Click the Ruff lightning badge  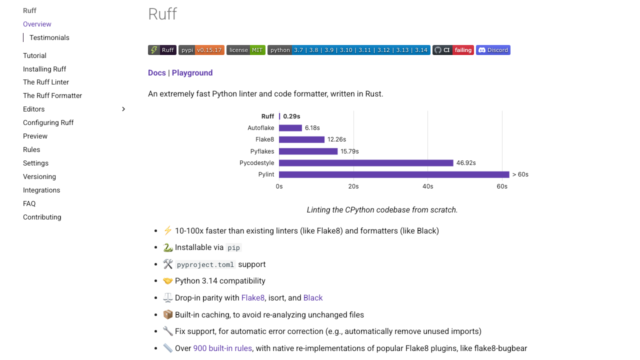pyautogui.click(x=162, y=50)
